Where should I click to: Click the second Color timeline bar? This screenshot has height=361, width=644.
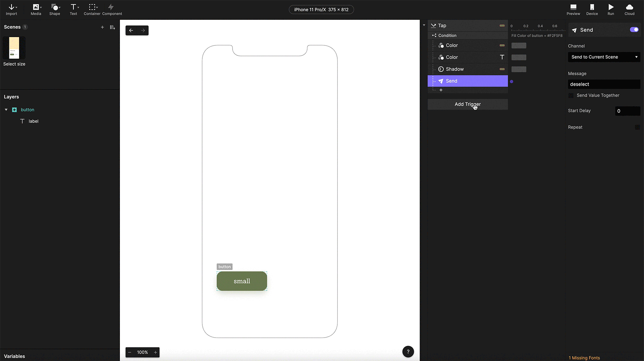(x=519, y=57)
